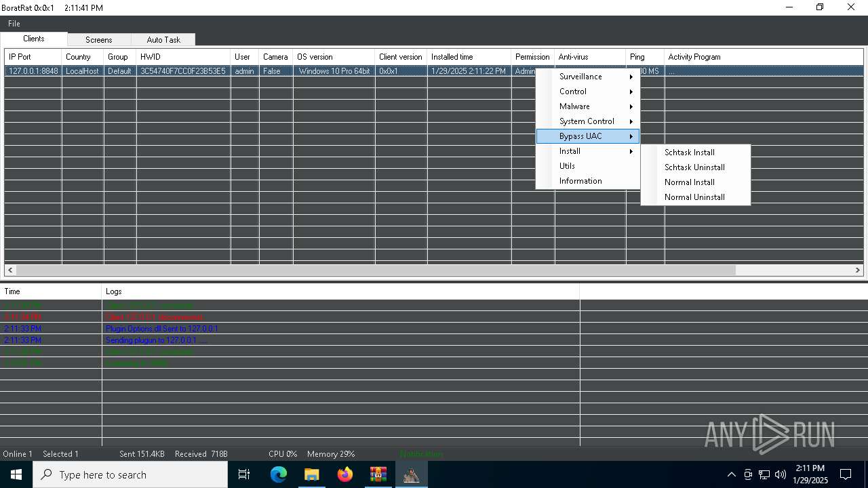The image size is (868, 488).
Task: Sort by Installed time column header
Action: coord(469,57)
